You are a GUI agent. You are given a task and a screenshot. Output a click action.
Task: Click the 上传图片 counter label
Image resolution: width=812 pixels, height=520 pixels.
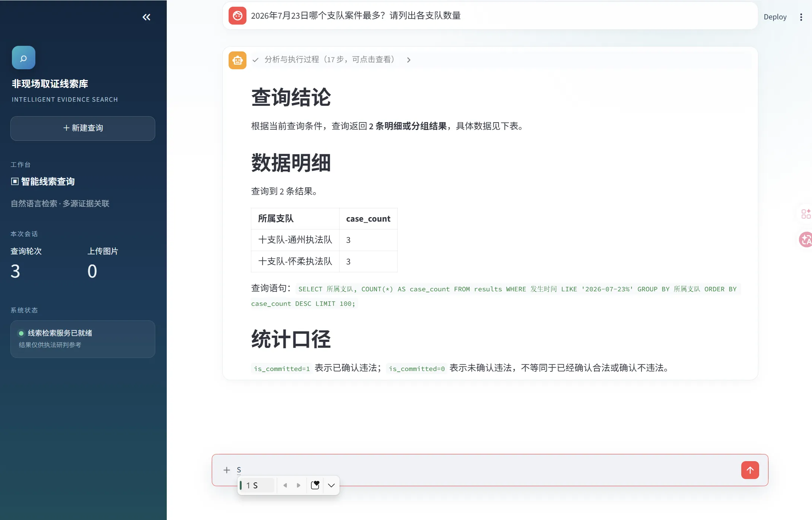pos(103,251)
